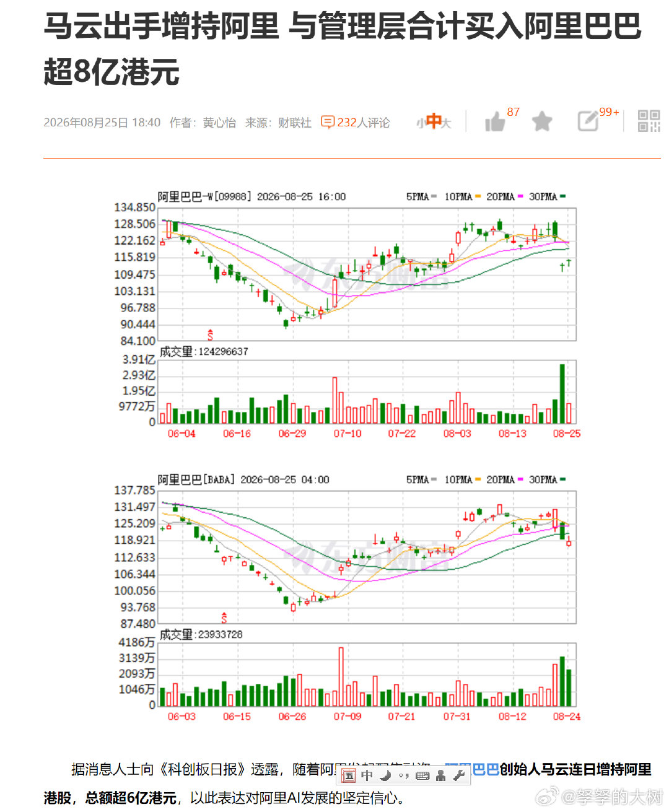Click the 06-04 date on the 09988 chart
This screenshot has height=812, width=669.
181,434
